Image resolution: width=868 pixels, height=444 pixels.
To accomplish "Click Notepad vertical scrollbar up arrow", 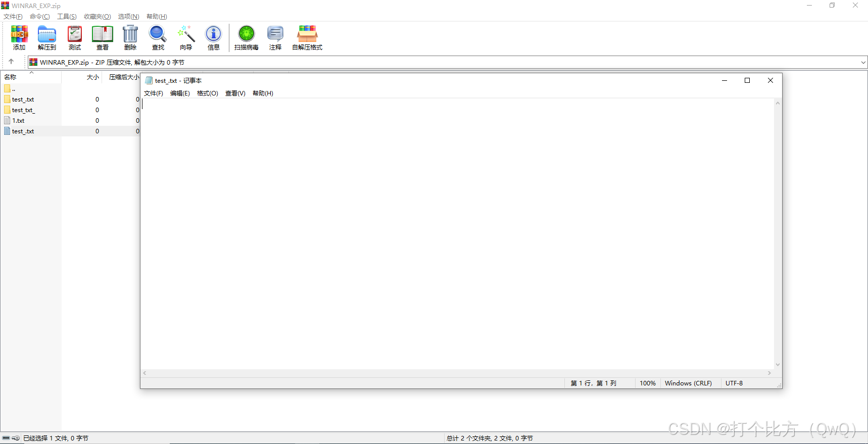I will (778, 103).
